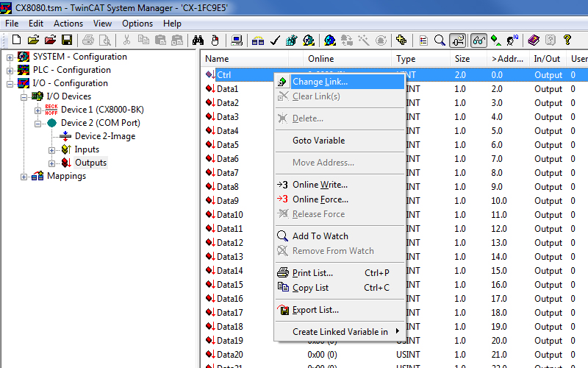Click the Find binoculars toolbar icon
Screen dimensions: 588x368
click(198, 40)
